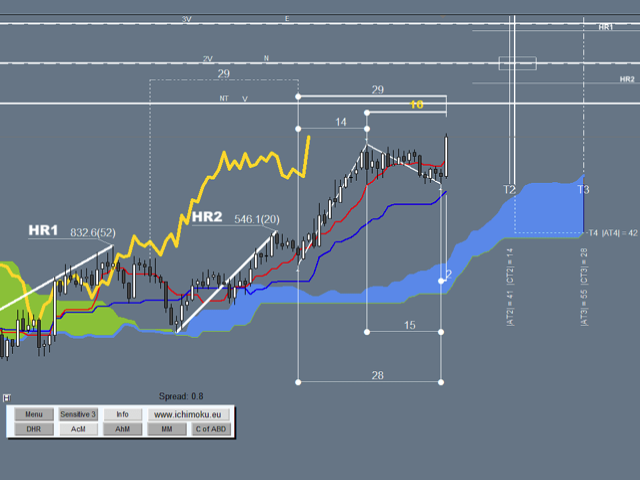Click the 2V level label
Image resolution: width=640 pixels, height=480 pixels.
[x=208, y=59]
